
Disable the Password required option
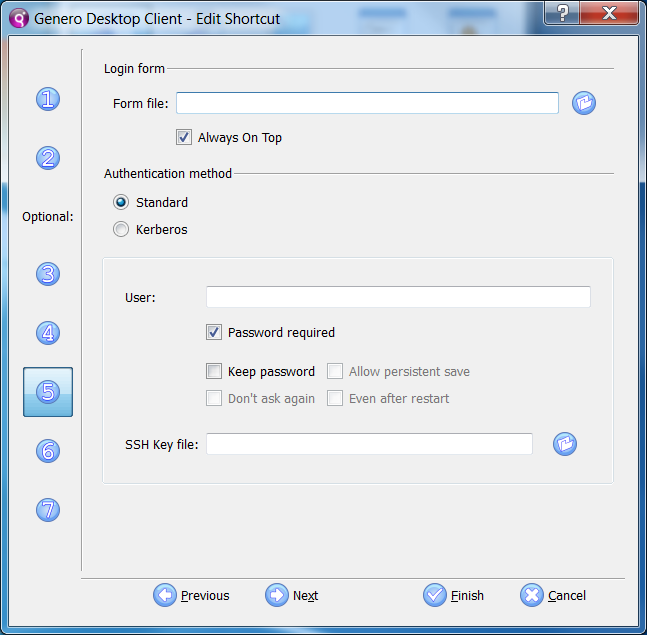coord(214,333)
